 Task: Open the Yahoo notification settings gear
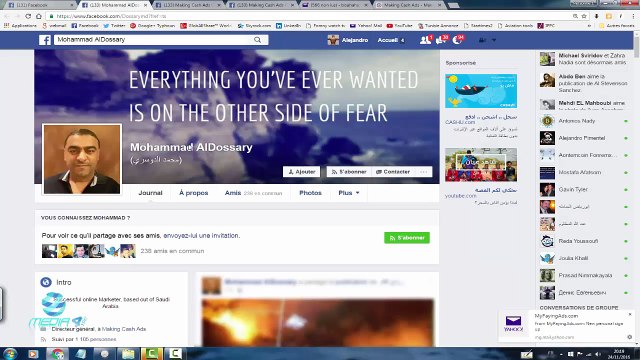[x=629, y=337]
